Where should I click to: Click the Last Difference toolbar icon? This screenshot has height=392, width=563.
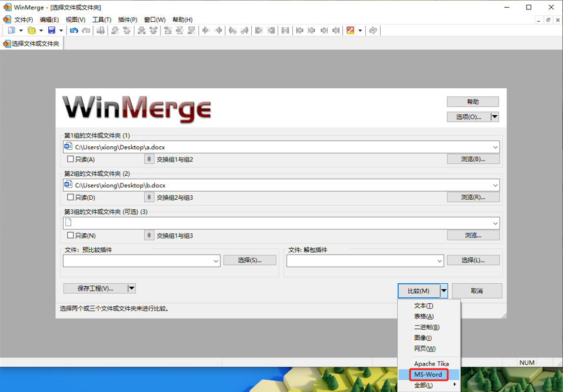coord(191,31)
